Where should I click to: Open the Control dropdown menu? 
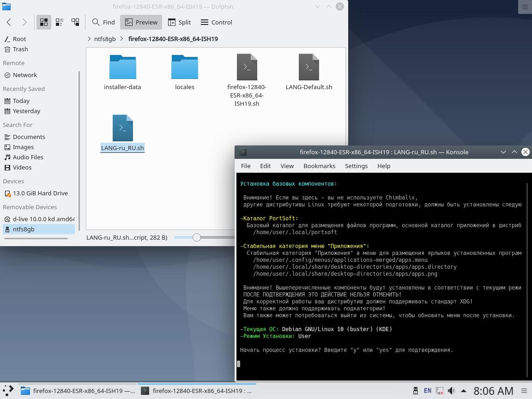[216, 22]
